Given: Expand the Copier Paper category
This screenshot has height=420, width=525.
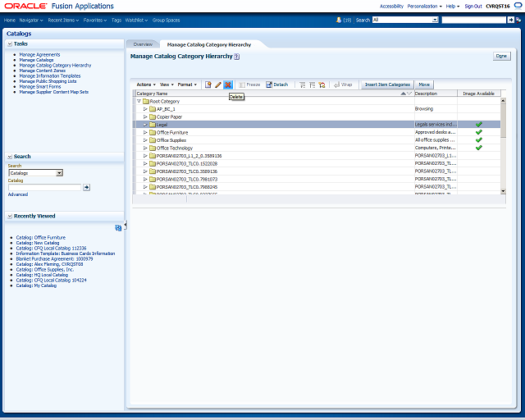Looking at the screenshot, I should click(145, 116).
